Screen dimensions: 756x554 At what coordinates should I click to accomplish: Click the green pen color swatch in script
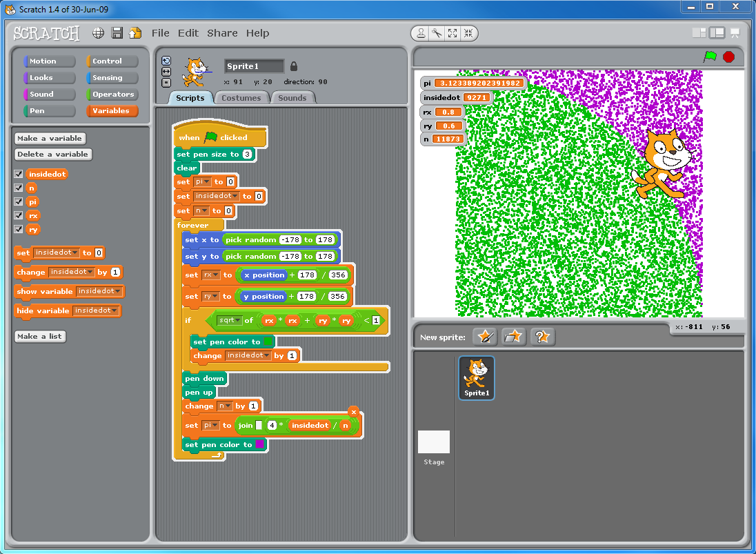coord(268,342)
